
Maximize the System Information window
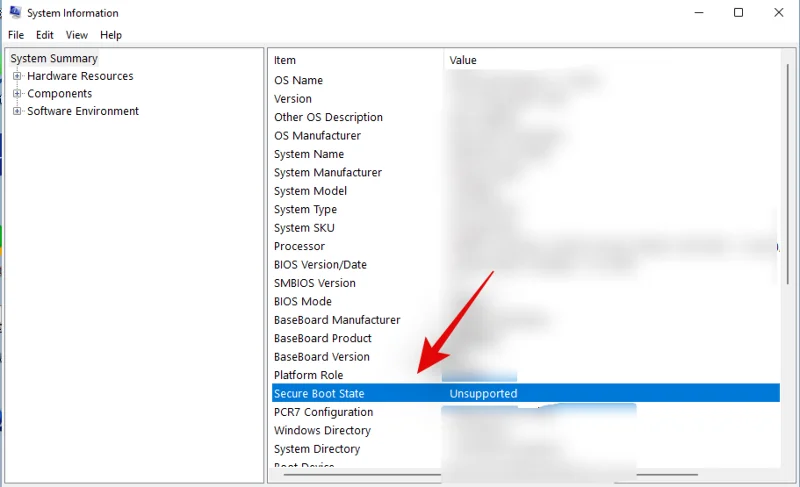[738, 12]
